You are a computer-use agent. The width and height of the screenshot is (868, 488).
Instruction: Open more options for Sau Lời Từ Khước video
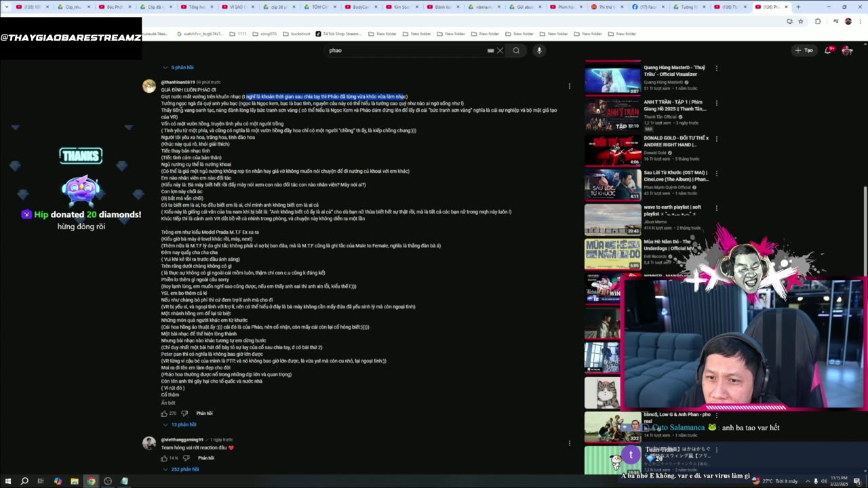(x=716, y=174)
